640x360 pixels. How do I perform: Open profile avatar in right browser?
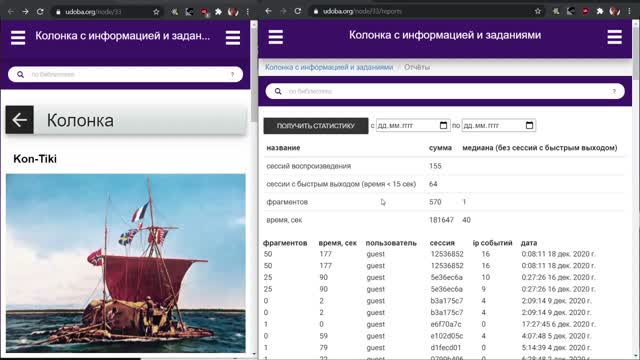614,11
